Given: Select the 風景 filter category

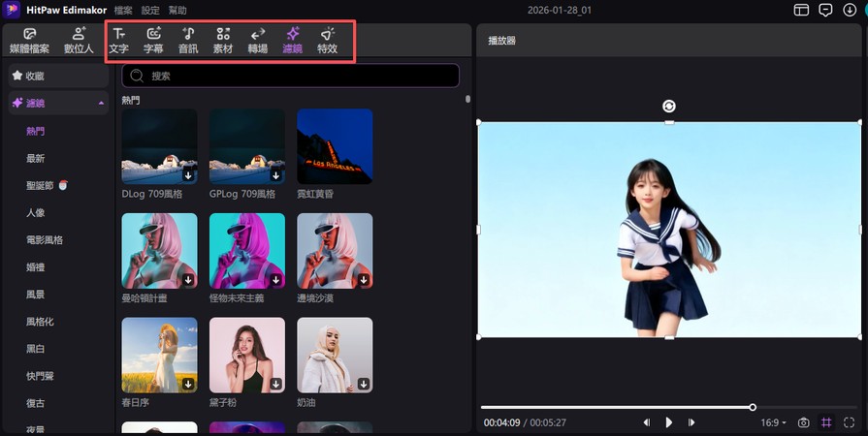Looking at the screenshot, I should point(36,295).
